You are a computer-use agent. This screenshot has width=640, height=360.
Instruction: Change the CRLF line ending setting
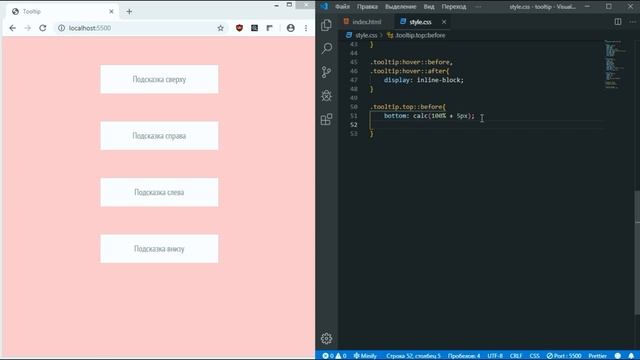pos(516,356)
